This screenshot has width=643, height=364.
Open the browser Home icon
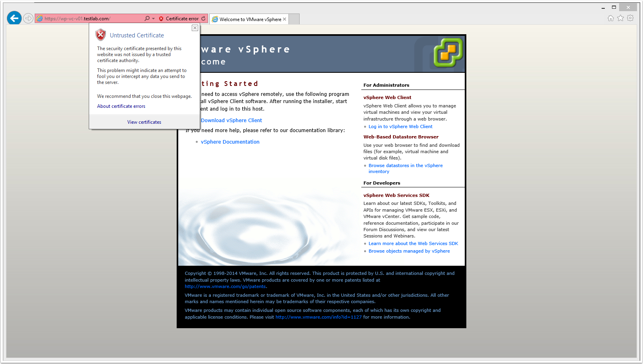point(611,18)
